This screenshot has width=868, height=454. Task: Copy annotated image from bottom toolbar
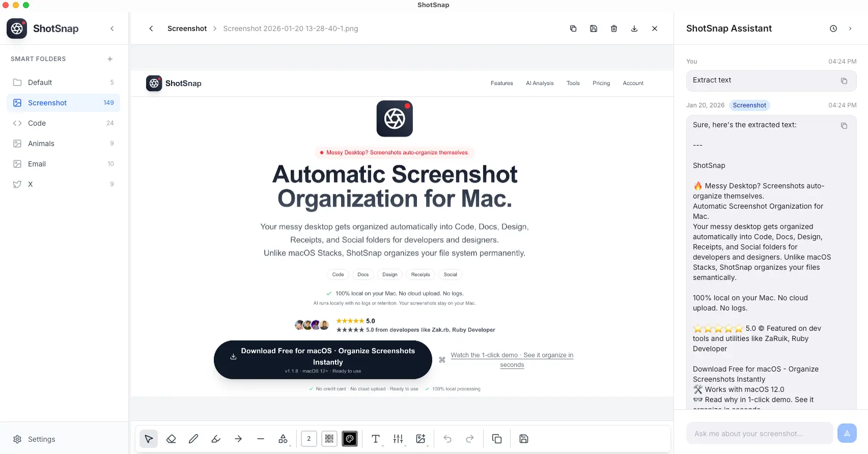coord(497,439)
